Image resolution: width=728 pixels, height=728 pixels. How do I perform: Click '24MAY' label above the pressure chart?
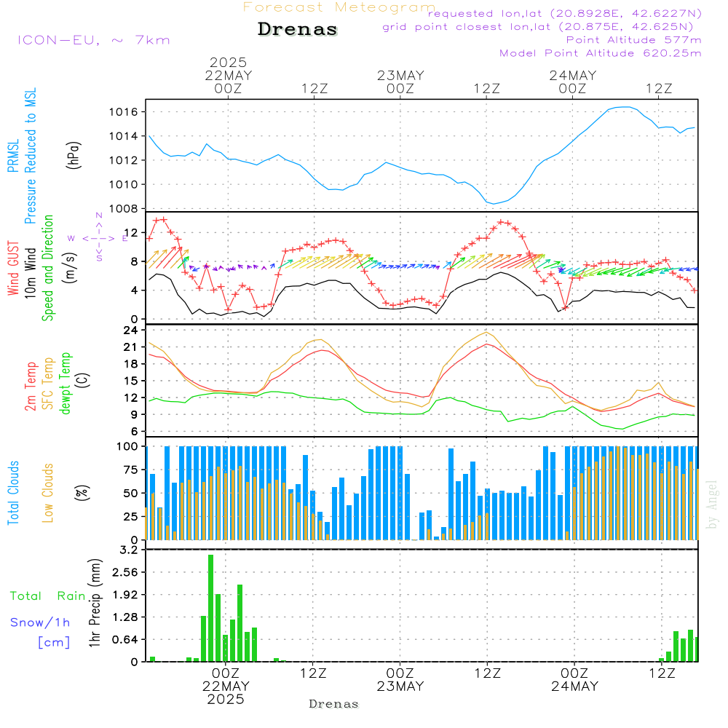click(572, 75)
